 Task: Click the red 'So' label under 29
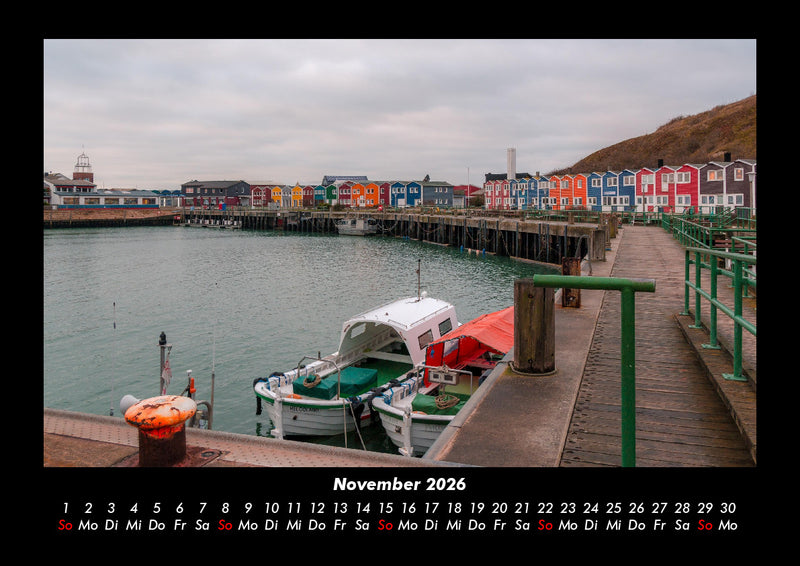705,525
